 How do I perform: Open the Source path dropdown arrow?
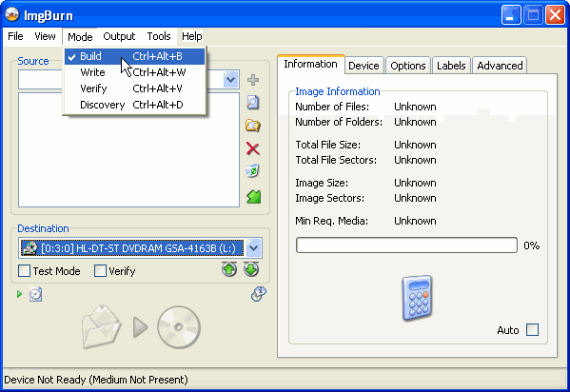coord(231,79)
